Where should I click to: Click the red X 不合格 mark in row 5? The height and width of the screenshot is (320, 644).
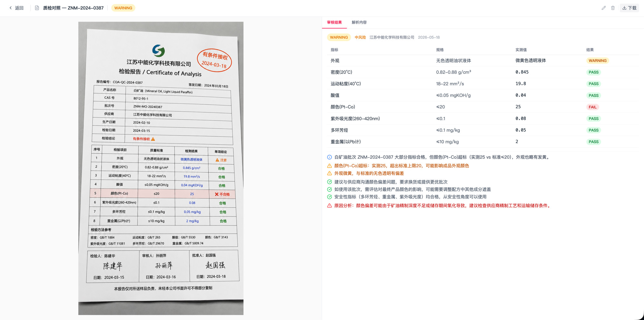click(x=222, y=194)
